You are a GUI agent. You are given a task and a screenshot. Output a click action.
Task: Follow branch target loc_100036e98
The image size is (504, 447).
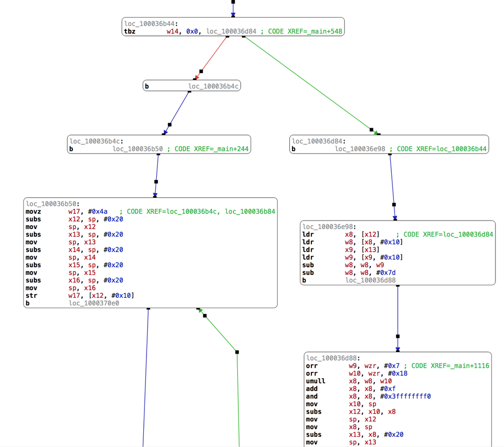click(360, 149)
